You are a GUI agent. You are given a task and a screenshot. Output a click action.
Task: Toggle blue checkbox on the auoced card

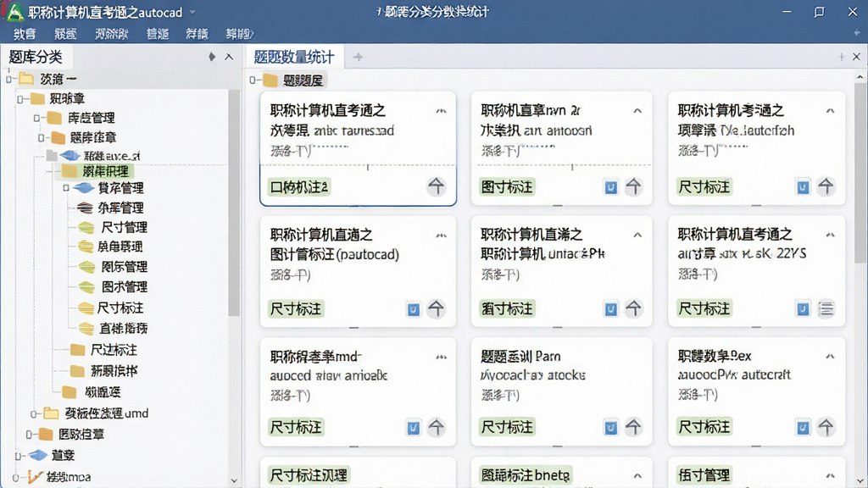click(413, 428)
